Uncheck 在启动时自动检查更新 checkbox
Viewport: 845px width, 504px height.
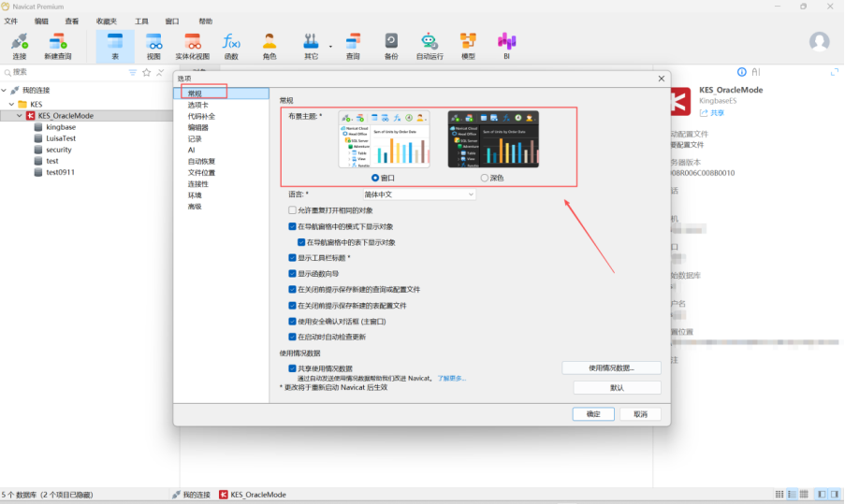(293, 337)
